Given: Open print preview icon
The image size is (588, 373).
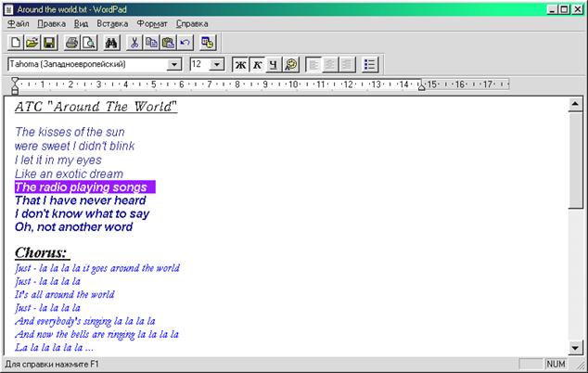Looking at the screenshot, I should (89, 43).
